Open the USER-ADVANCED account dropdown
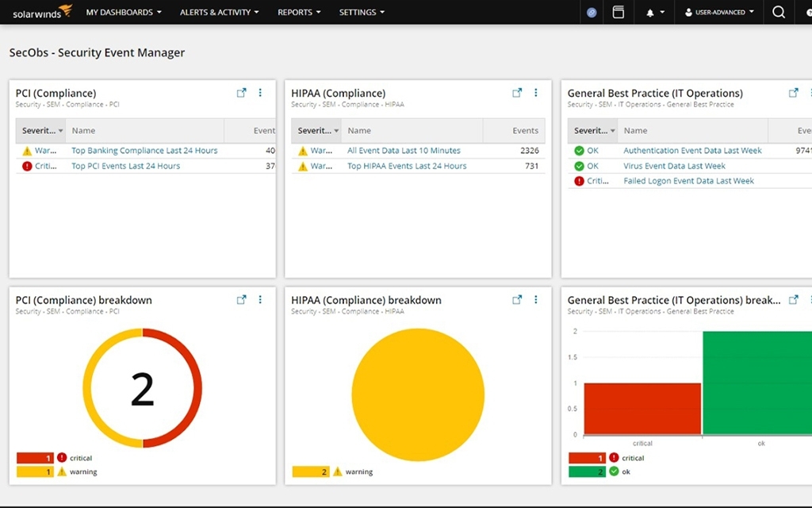 click(x=718, y=12)
